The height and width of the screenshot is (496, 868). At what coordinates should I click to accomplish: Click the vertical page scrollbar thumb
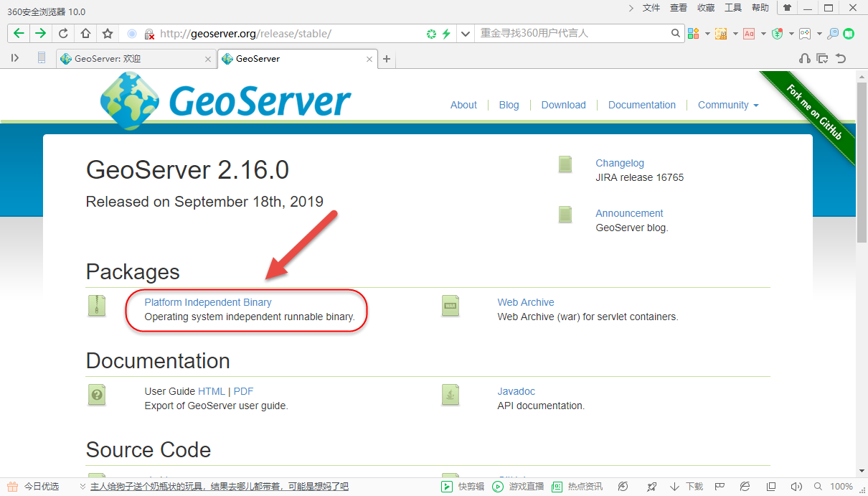862,162
